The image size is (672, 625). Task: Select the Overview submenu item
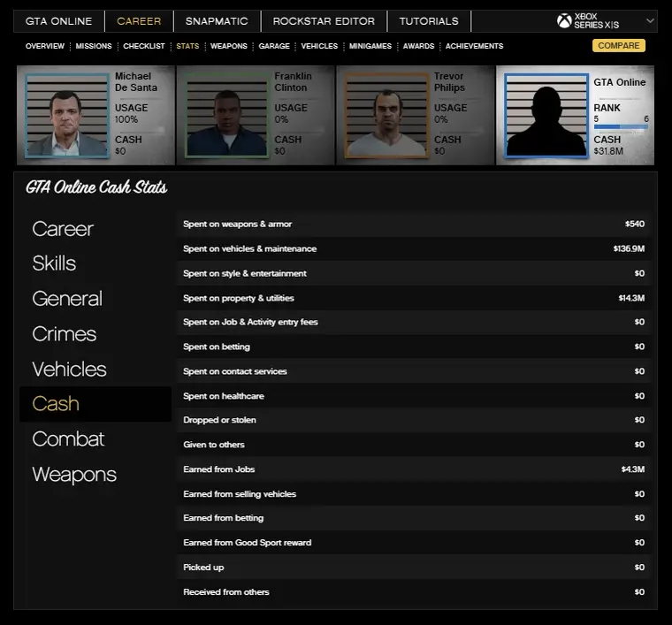(x=45, y=46)
